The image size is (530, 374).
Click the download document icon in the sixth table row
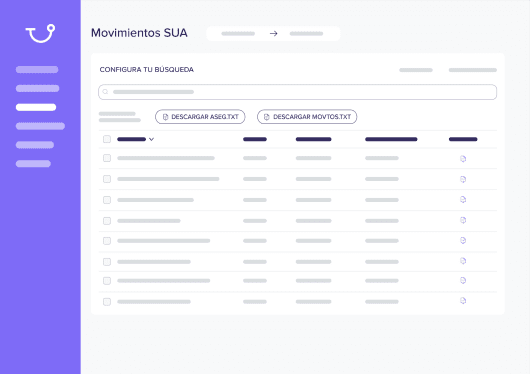[x=463, y=261]
